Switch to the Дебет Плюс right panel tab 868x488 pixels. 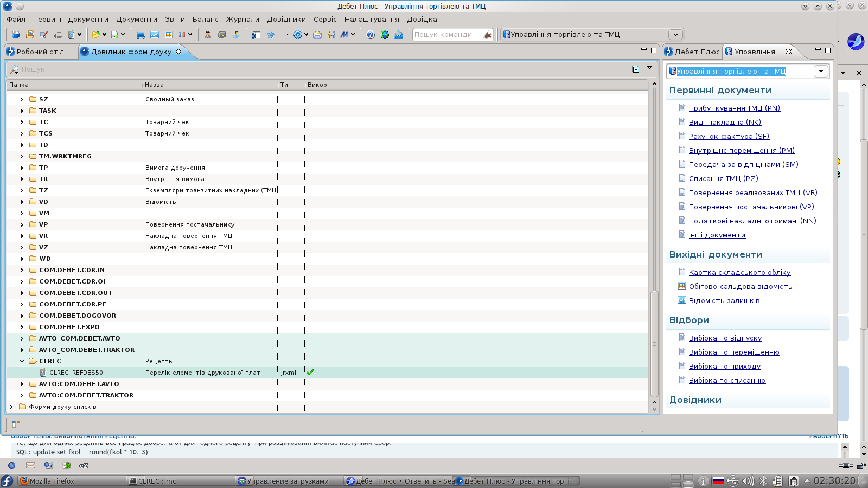[x=692, y=52]
